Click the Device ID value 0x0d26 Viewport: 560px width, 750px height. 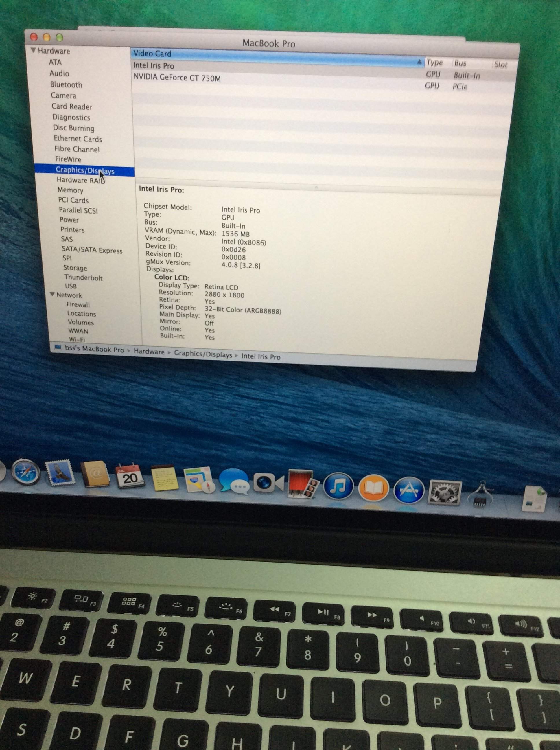coord(233,249)
